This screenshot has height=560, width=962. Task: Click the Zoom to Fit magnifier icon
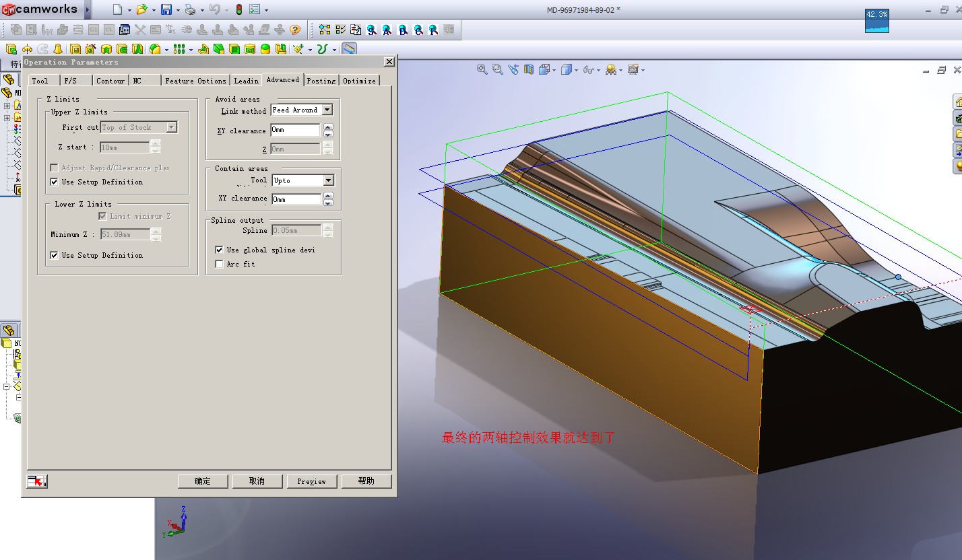coord(482,69)
